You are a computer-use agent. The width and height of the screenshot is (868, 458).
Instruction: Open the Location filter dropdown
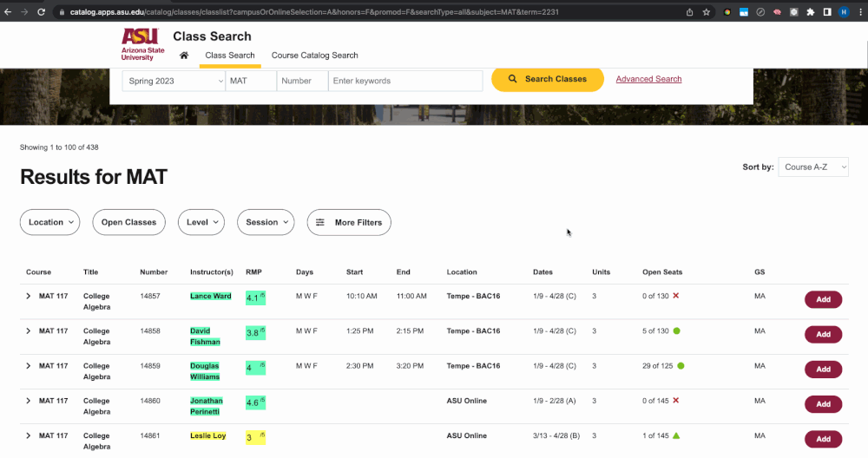(49, 222)
